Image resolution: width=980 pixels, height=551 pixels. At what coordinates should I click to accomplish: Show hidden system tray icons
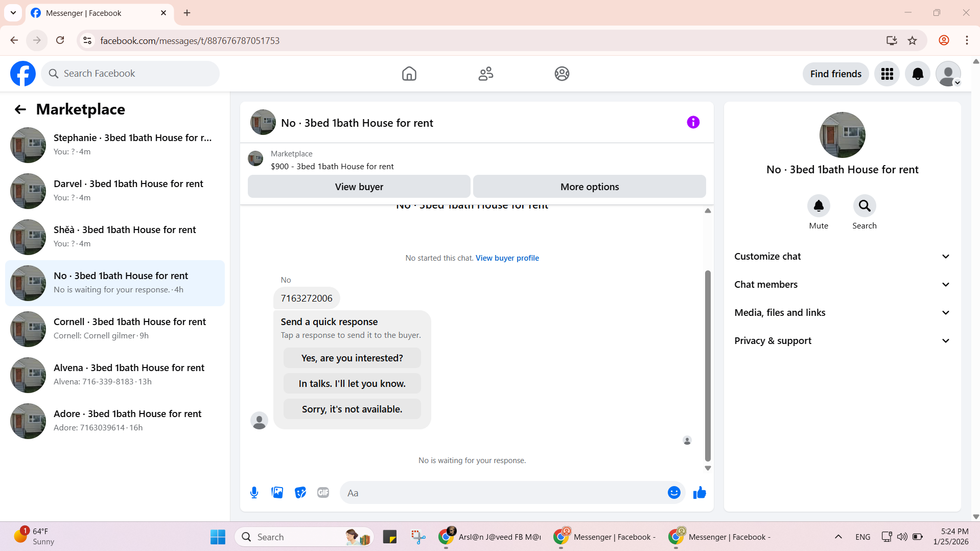tap(838, 537)
